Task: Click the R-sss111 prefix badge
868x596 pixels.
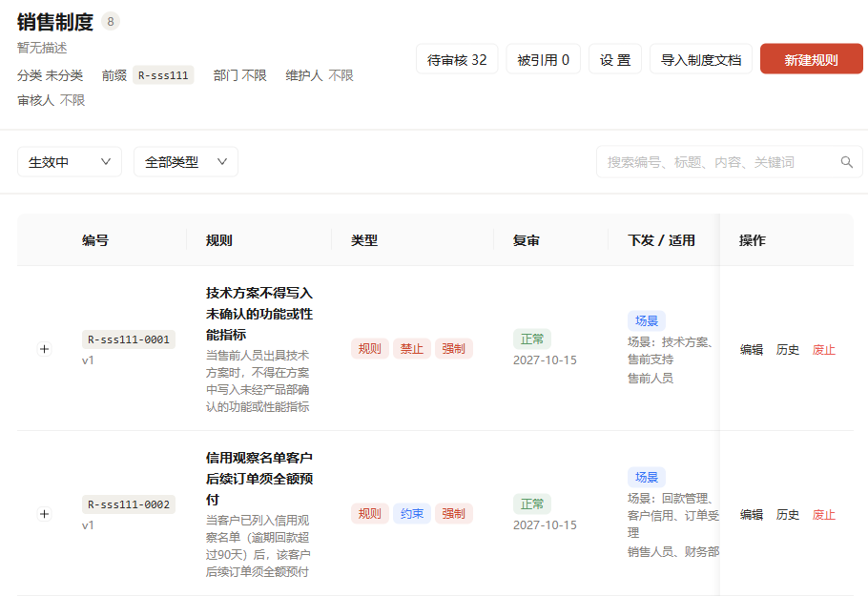Action: (163, 75)
